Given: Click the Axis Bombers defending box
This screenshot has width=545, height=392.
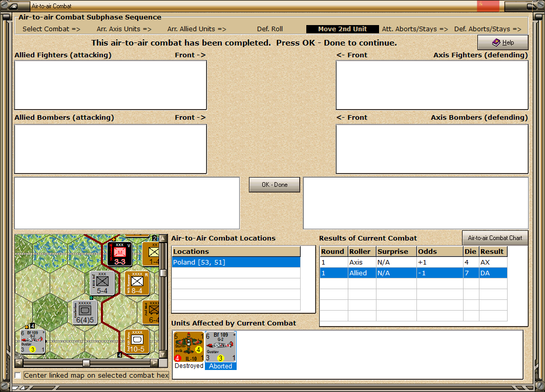Looking at the screenshot, I should [432, 149].
